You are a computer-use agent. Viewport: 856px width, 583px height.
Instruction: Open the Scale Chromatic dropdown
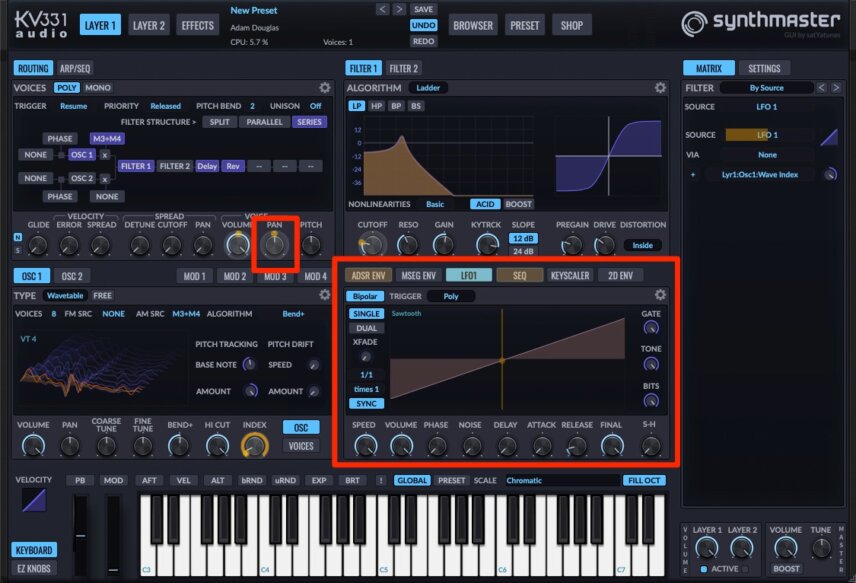click(x=562, y=480)
